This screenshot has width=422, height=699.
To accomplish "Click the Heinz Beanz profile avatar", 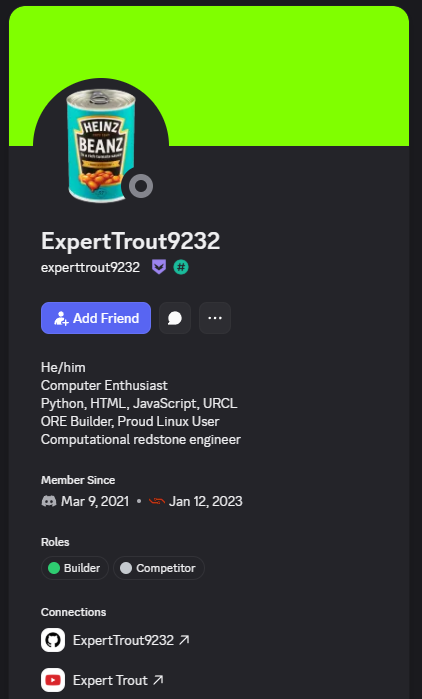I will (101, 146).
